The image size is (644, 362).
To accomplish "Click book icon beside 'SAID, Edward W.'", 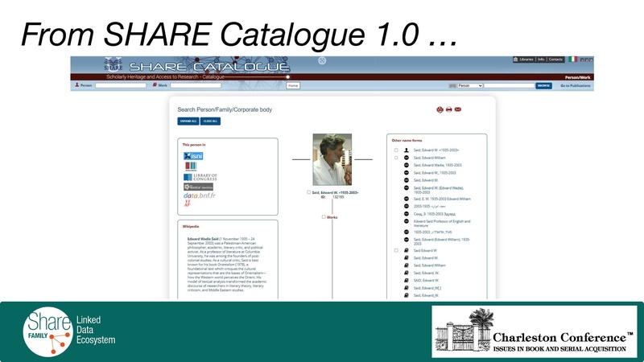I will click(407, 280).
